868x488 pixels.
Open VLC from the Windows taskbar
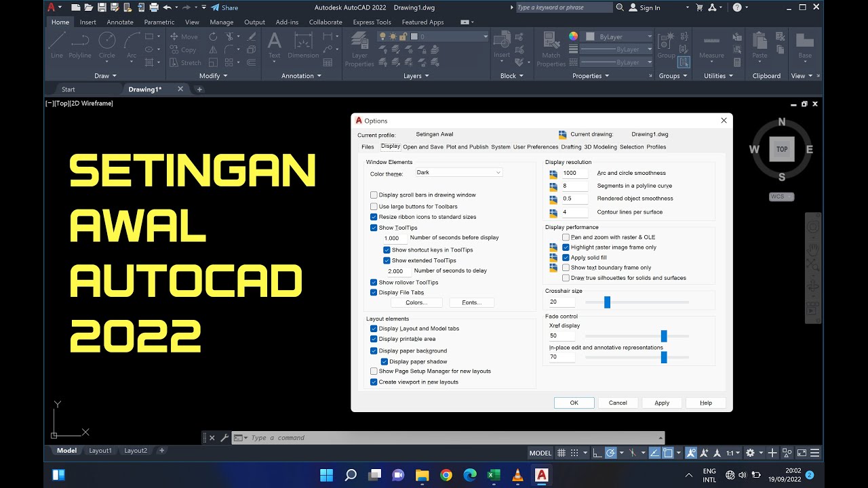[x=517, y=475]
